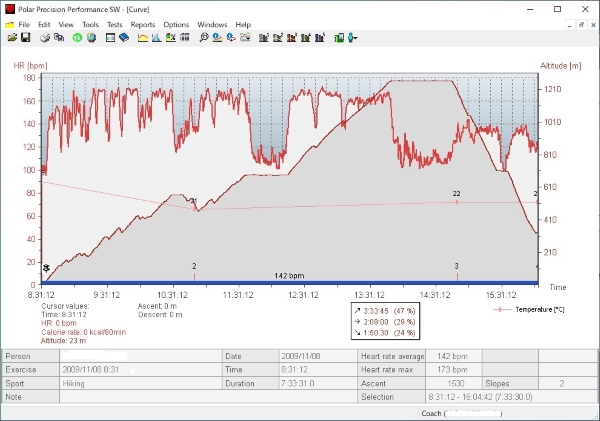Click the save floppy disk icon

[26, 38]
